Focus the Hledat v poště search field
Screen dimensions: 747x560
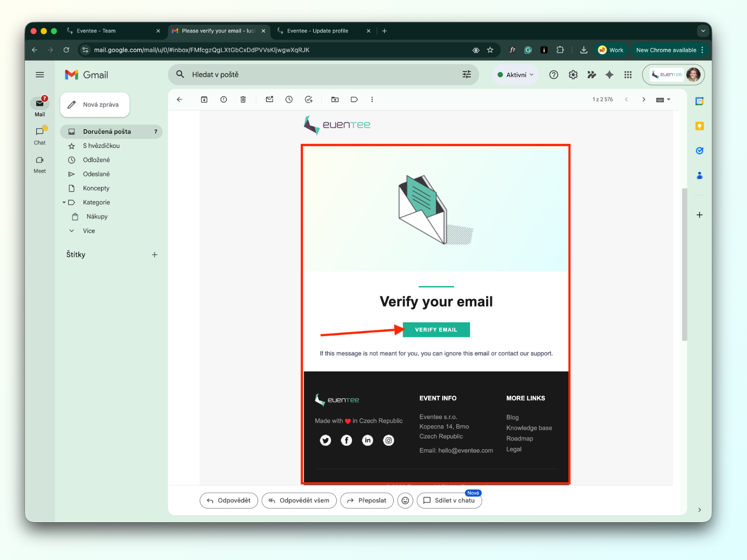coord(324,75)
